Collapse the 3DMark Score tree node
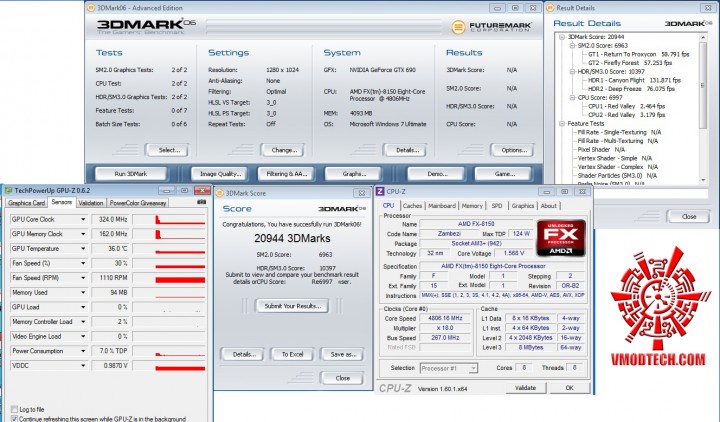This screenshot has height=422, width=720. [562, 37]
